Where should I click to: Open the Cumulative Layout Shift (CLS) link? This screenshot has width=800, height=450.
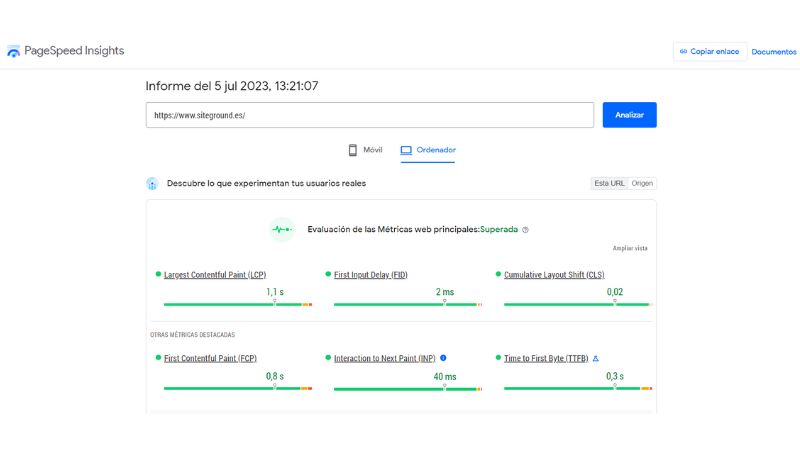point(554,275)
